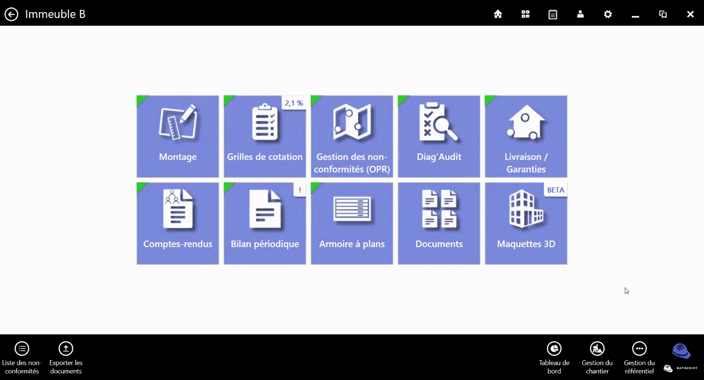Open the Documents tile
Image resolution: width=704 pixels, height=380 pixels.
(x=439, y=223)
